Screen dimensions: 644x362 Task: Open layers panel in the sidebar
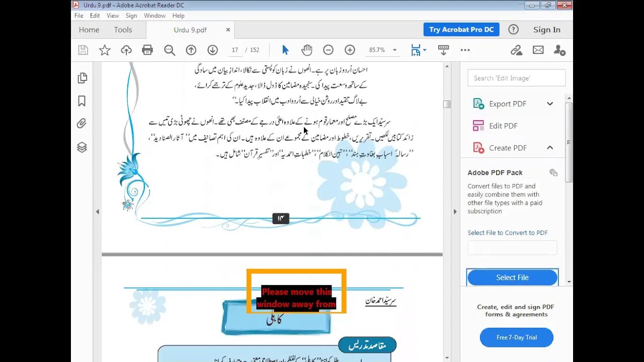[x=82, y=147]
